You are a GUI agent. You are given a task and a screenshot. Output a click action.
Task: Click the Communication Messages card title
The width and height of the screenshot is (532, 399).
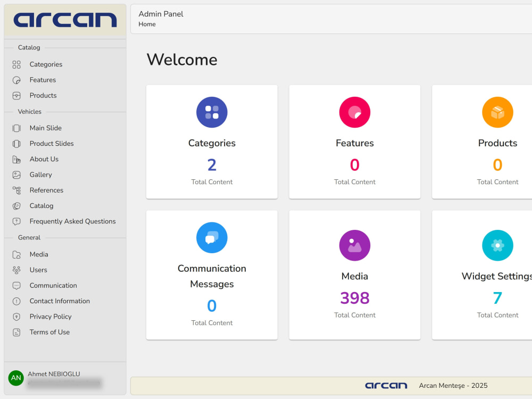click(212, 276)
